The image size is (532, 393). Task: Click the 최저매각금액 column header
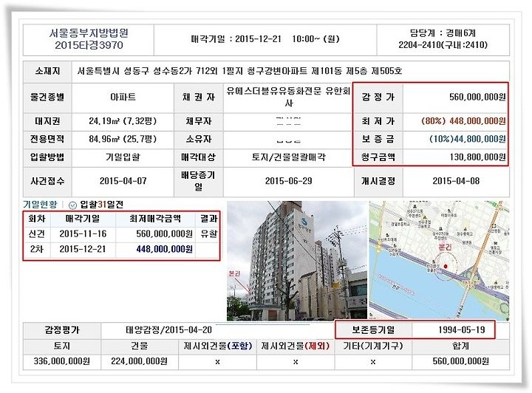pyautogui.click(x=155, y=219)
